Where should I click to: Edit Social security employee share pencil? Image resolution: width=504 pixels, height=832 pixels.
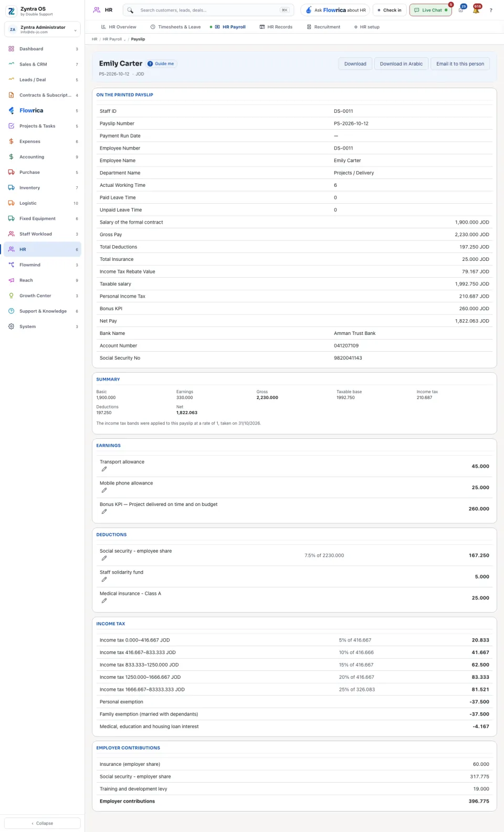(x=104, y=559)
